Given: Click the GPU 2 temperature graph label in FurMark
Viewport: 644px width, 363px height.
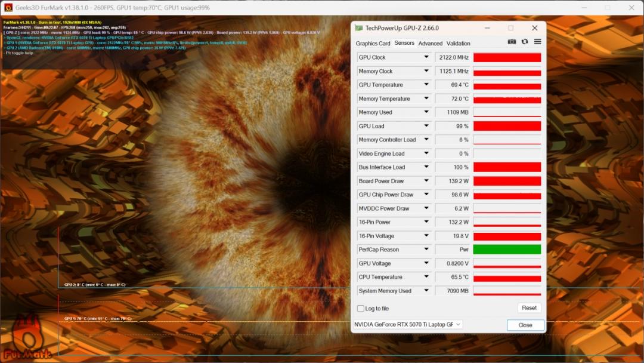Looking at the screenshot, I should coord(95,284).
